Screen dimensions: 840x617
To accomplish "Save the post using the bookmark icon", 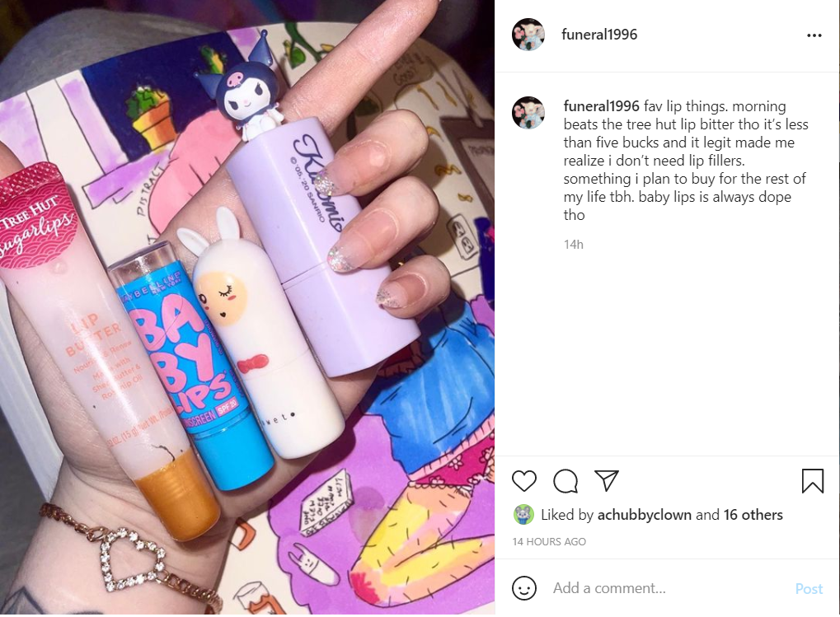I will click(x=812, y=480).
